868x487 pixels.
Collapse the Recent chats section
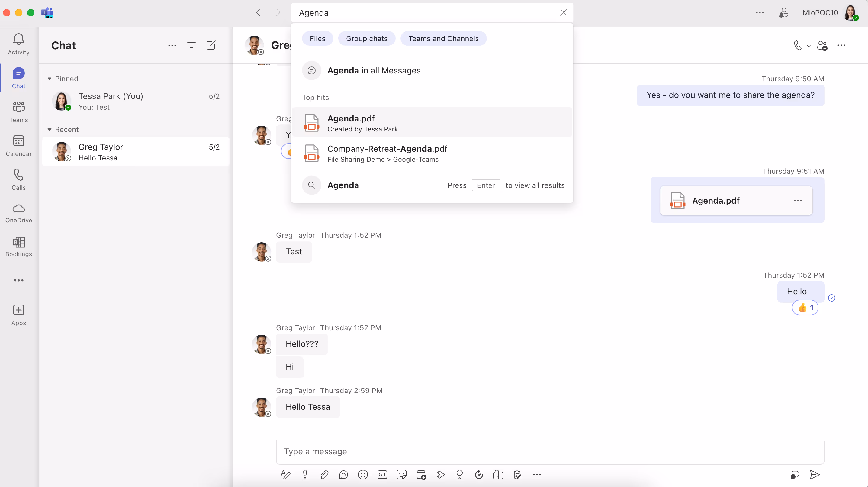(x=50, y=129)
